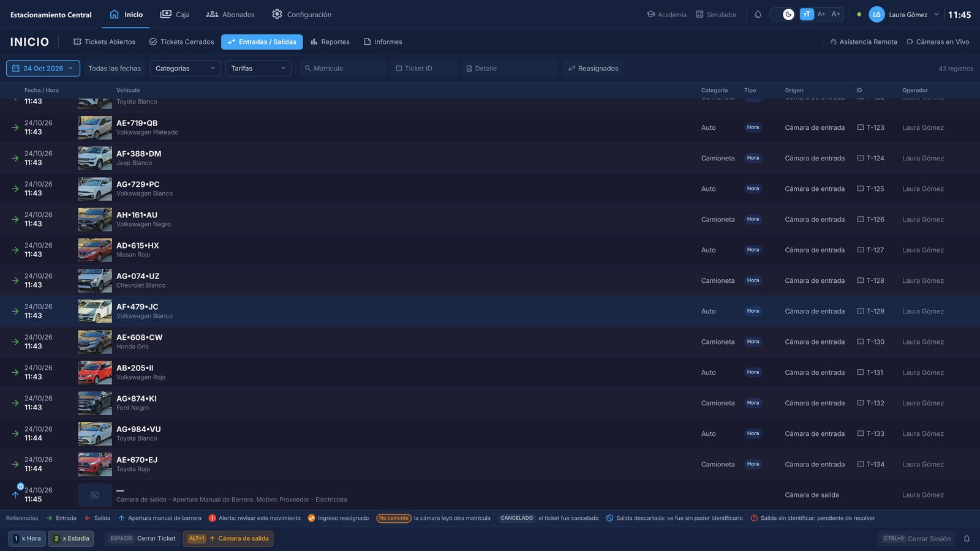Image resolution: width=980 pixels, height=551 pixels.
Task: Click the Cerrar Ticket button
Action: coord(142,538)
